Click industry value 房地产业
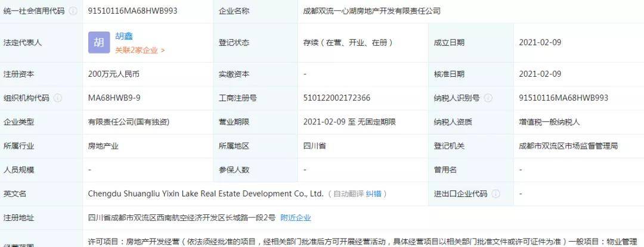The height and width of the screenshot is (247, 644). (x=103, y=146)
